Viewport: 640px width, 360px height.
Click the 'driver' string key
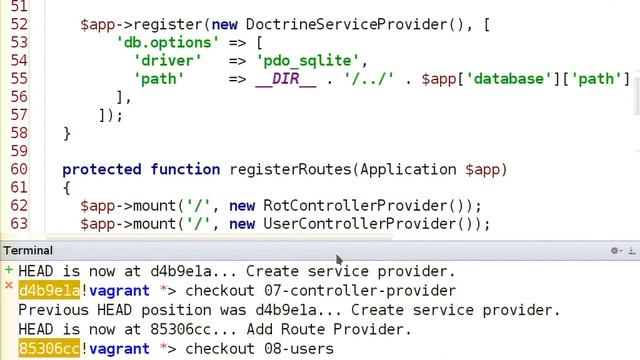tap(168, 61)
